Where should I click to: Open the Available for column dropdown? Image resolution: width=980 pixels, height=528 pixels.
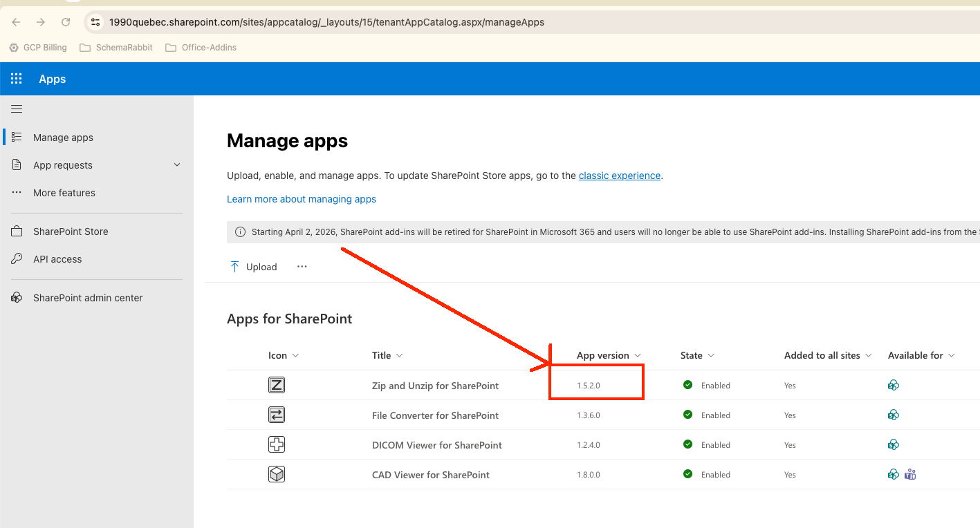pyautogui.click(x=952, y=355)
